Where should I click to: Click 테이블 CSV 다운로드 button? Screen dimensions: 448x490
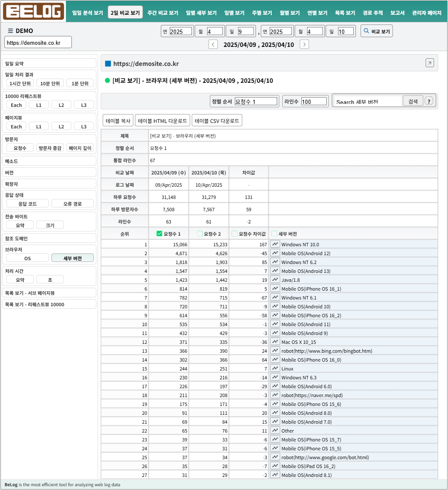217,120
